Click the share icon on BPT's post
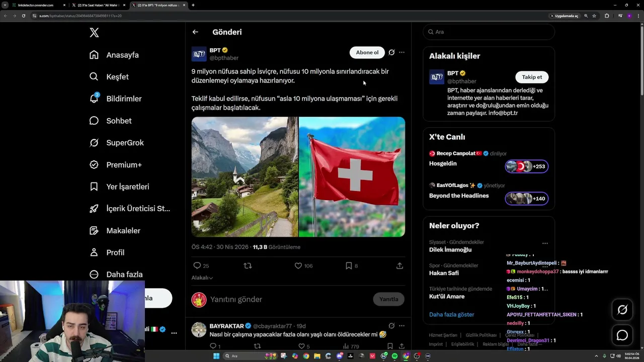This screenshot has width=644, height=362. tap(399, 265)
